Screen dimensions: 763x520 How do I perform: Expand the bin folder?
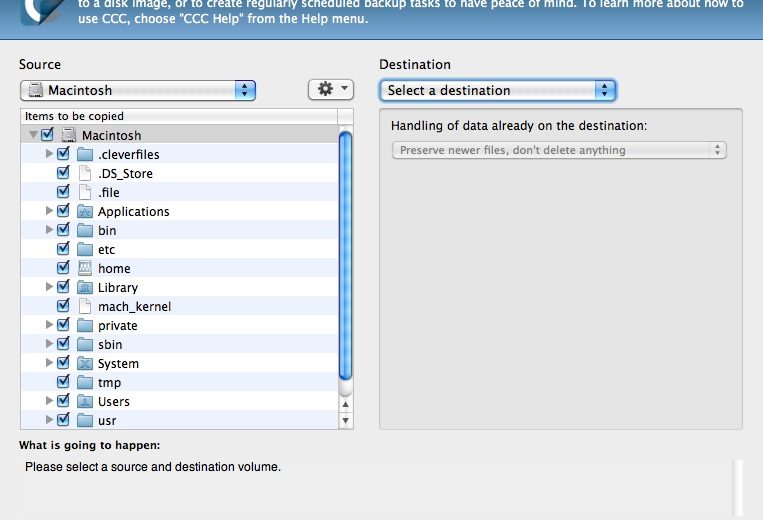click(x=49, y=229)
